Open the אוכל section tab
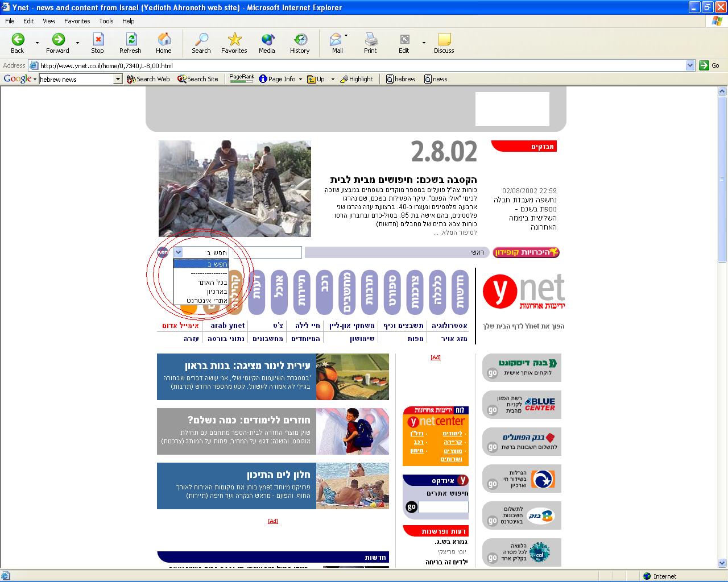Screen dimensions: 728x582 click(x=279, y=292)
